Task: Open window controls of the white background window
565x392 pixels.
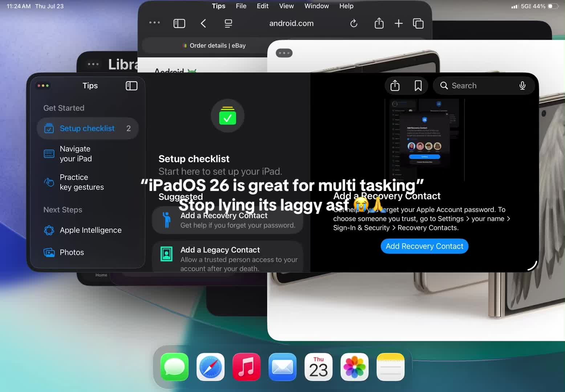Action: [284, 53]
